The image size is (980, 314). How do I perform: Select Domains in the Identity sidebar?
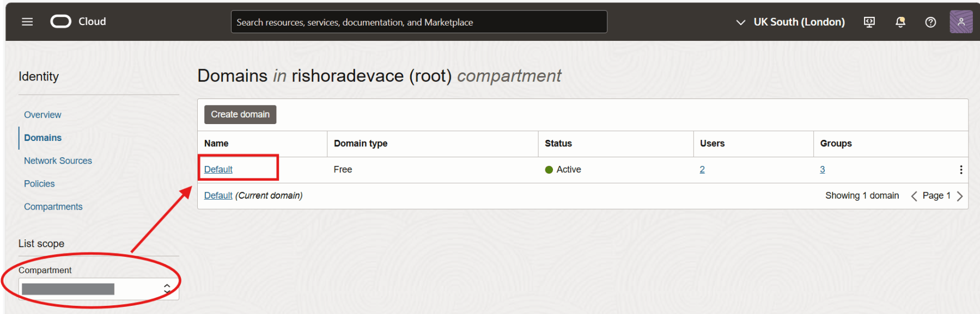[42, 138]
